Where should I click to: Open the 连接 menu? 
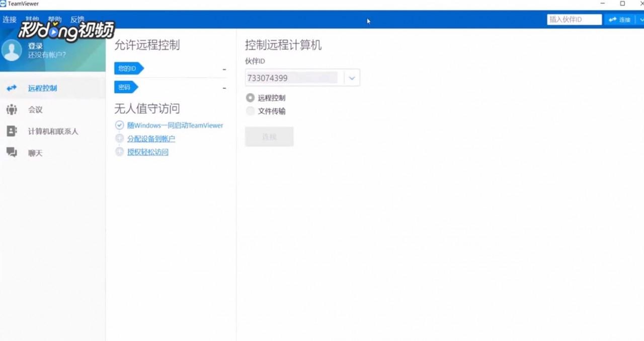click(x=9, y=19)
